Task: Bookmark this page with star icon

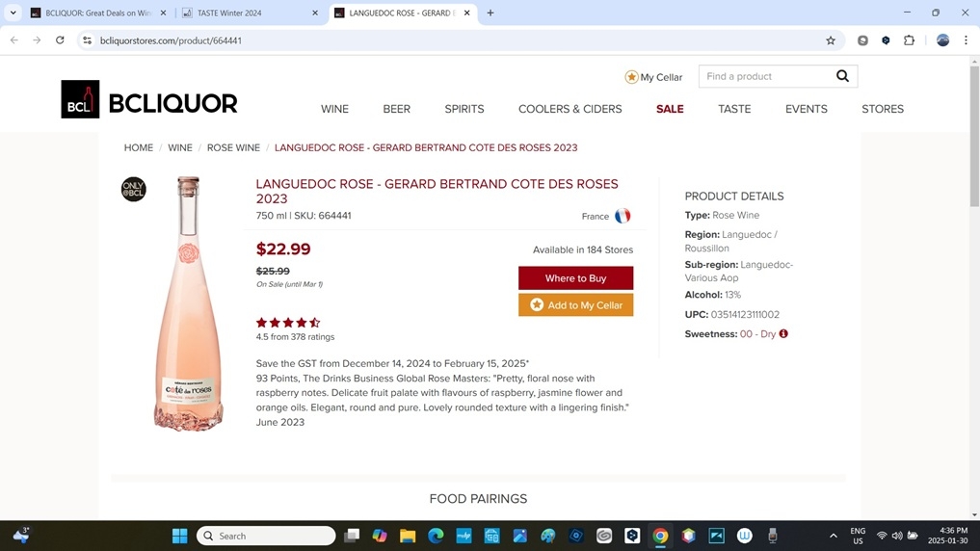Action: 830,40
